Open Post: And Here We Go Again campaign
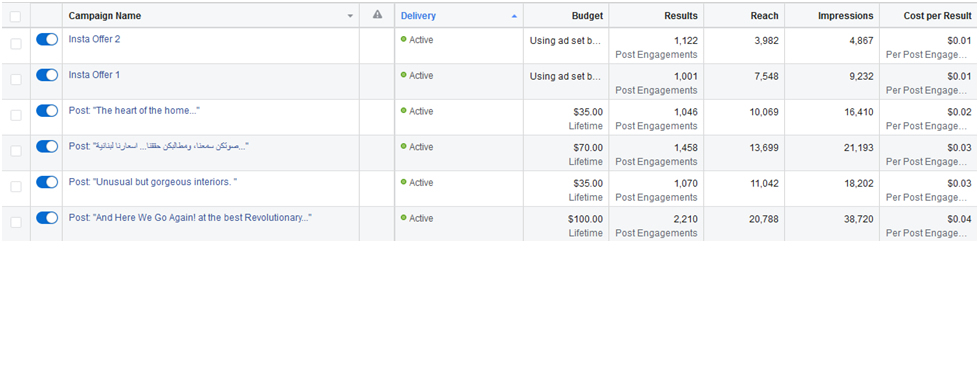979x391 pixels. pos(190,217)
